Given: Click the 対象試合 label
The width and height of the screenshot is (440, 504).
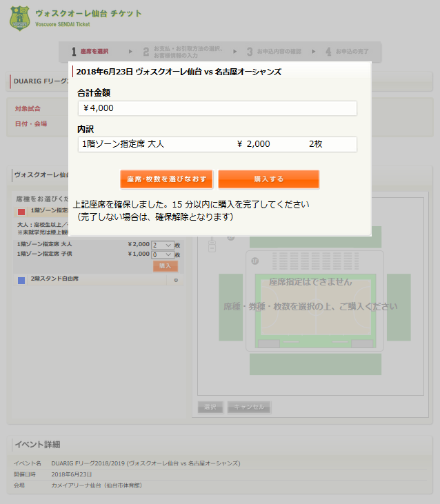Looking at the screenshot, I should [x=28, y=109].
